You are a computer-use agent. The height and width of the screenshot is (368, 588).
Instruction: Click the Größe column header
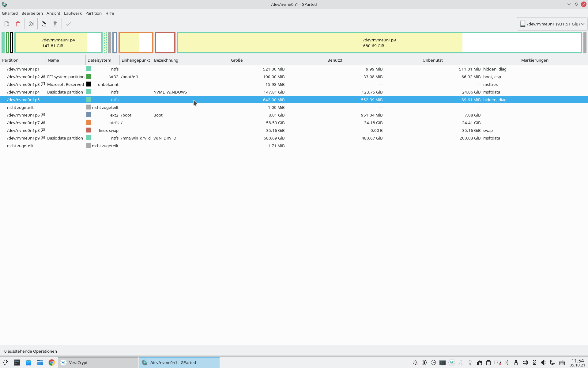click(x=236, y=60)
